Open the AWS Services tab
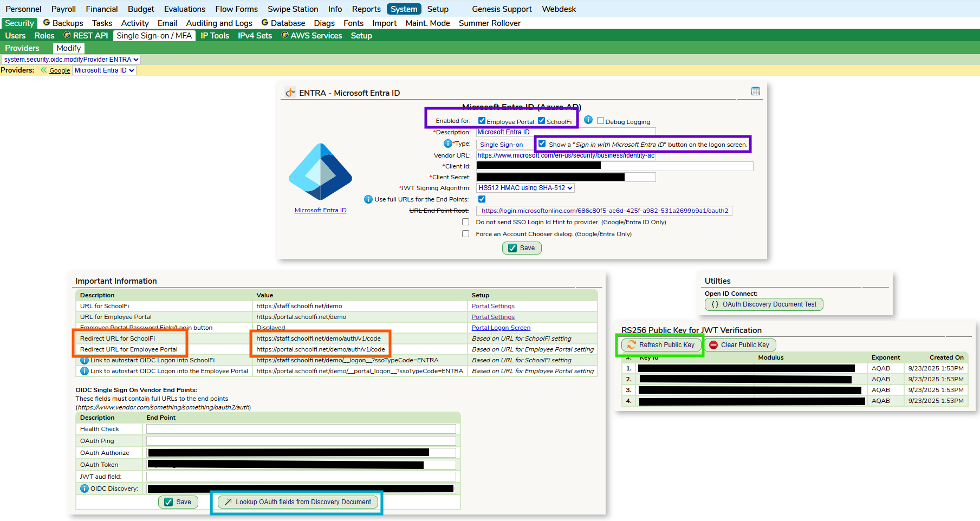This screenshot has height=521, width=980. [x=311, y=36]
